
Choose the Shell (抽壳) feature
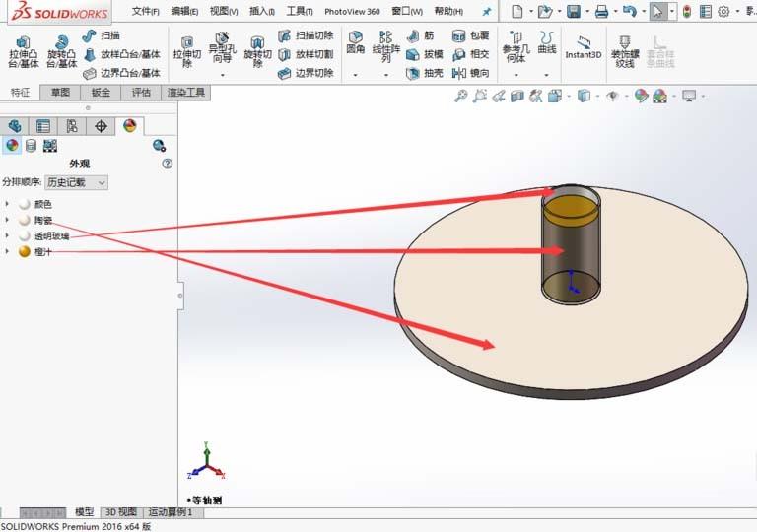[x=425, y=73]
